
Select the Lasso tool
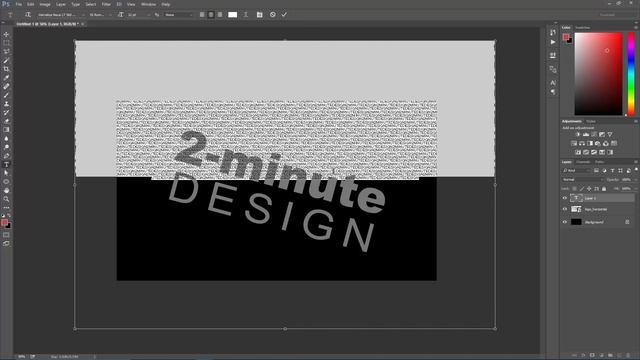[6, 51]
